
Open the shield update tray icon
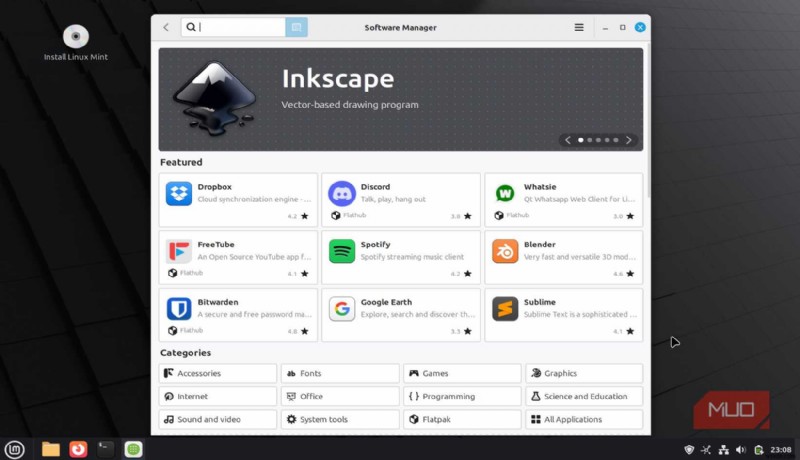pyautogui.click(x=689, y=450)
